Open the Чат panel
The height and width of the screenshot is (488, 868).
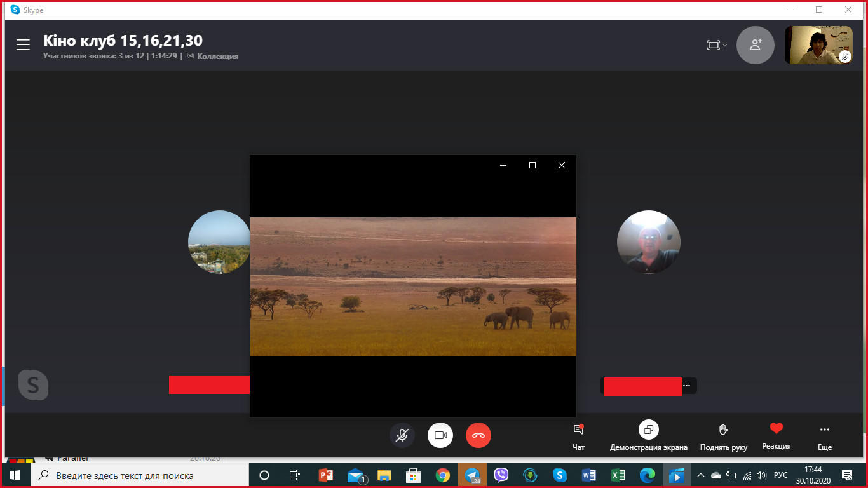tap(578, 437)
